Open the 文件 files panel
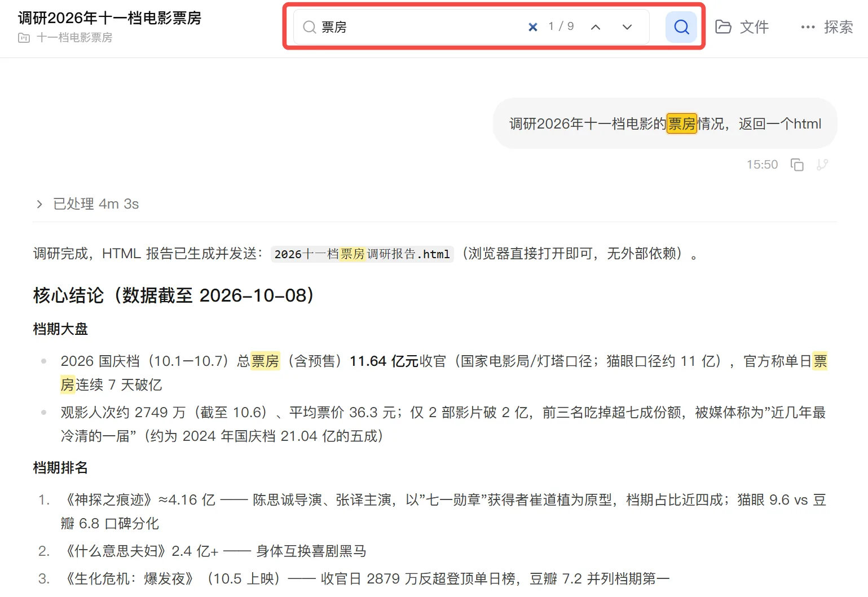This screenshot has height=597, width=868. 742,27
